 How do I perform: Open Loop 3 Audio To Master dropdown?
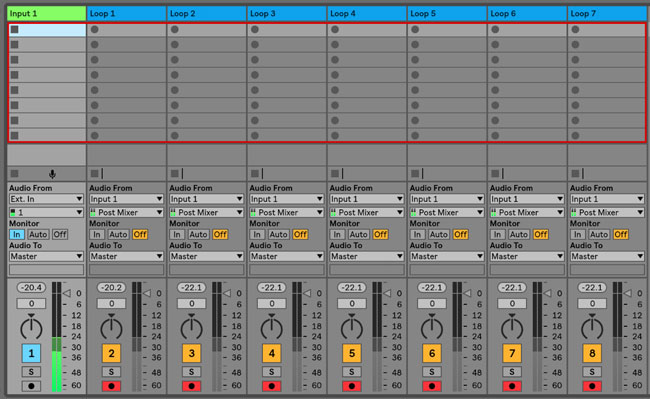pos(286,256)
